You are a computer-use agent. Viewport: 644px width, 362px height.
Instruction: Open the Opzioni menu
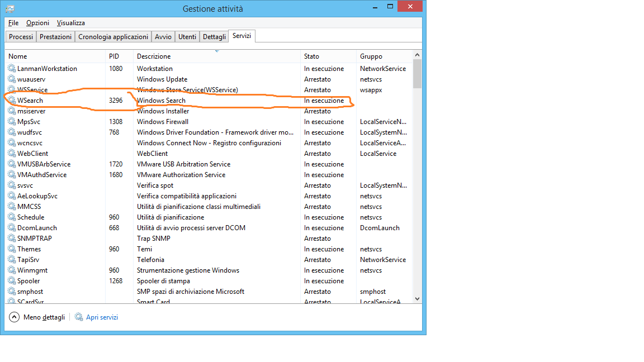38,23
